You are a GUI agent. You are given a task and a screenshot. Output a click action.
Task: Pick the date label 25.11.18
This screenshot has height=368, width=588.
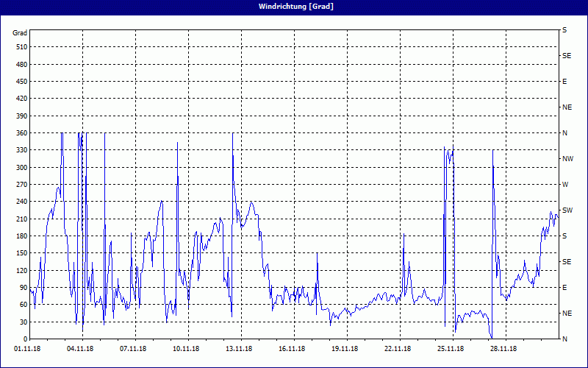click(450, 349)
